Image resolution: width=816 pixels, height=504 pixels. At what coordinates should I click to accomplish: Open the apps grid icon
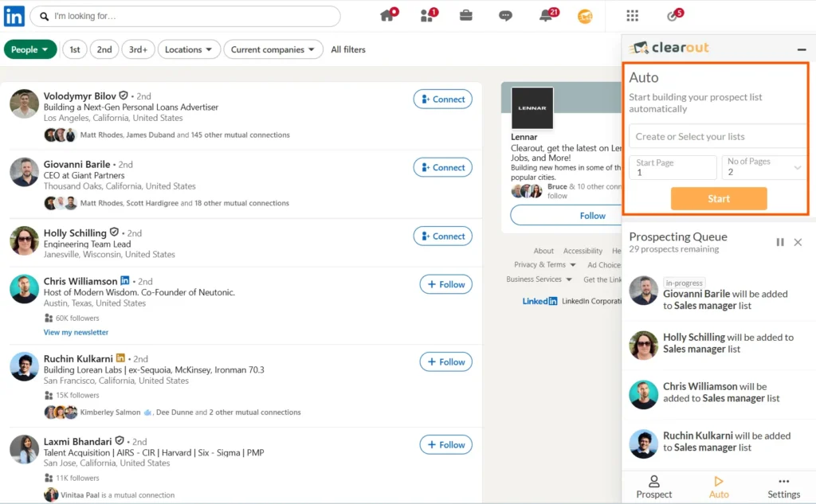tap(632, 16)
